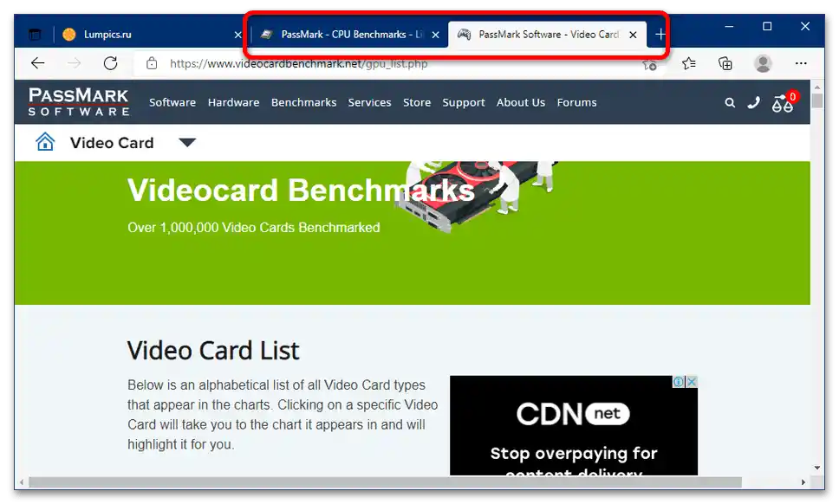
Task: Maximize the browser window
Action: [x=767, y=26]
